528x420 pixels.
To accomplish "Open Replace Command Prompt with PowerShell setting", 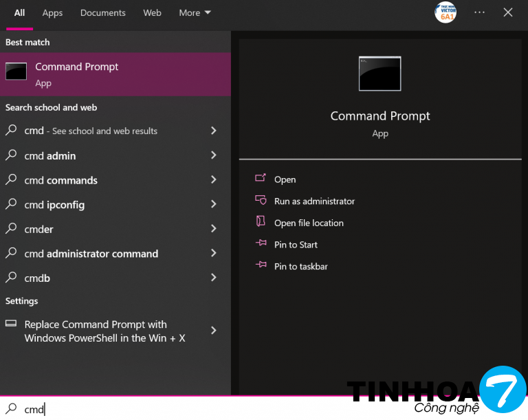I will pos(103,331).
